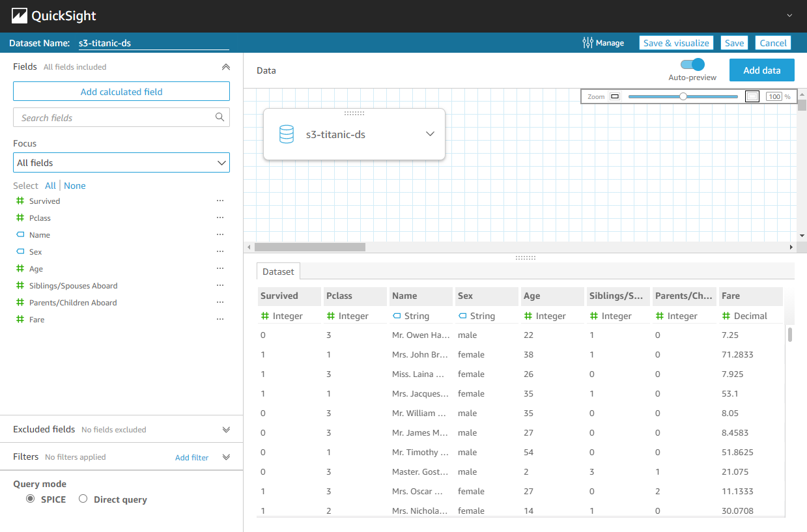Click the database icon on s3-titanic-ds node
The height and width of the screenshot is (532, 807).
point(286,134)
